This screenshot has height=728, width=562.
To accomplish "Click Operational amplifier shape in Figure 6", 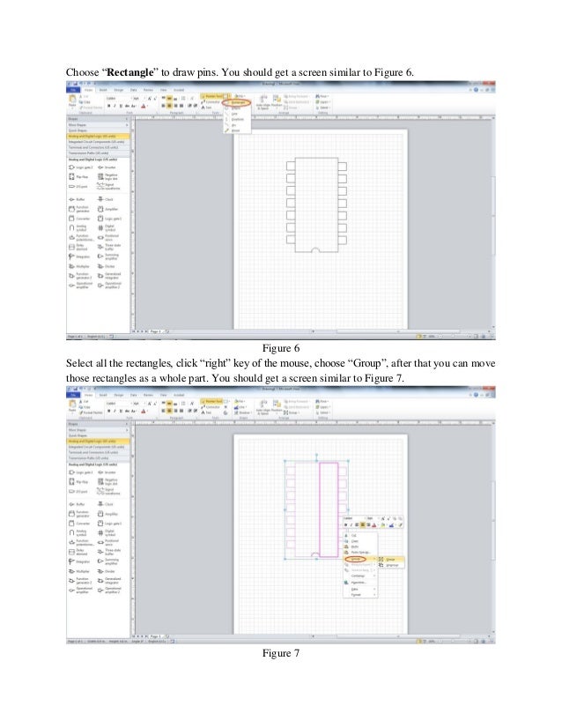I will [x=81, y=286].
